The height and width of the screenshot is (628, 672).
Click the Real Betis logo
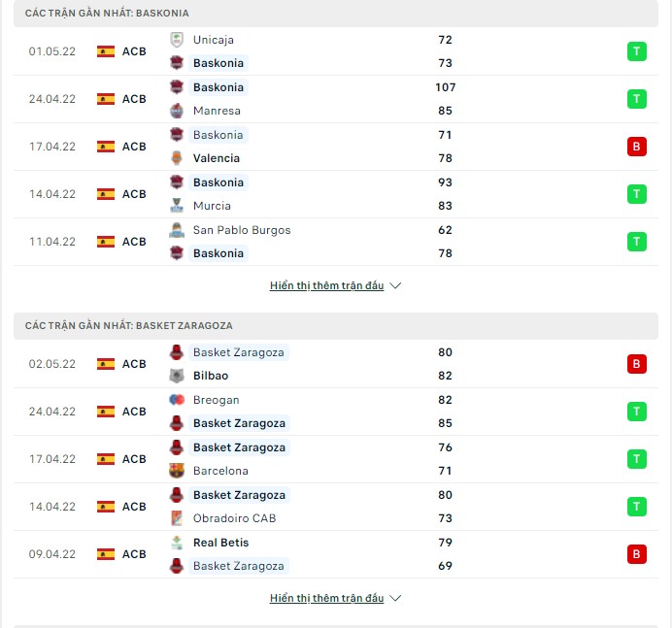(177, 543)
